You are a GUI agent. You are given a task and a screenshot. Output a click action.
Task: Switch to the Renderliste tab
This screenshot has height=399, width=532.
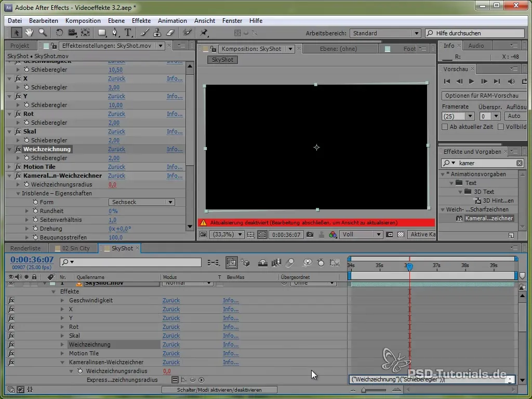tap(25, 248)
